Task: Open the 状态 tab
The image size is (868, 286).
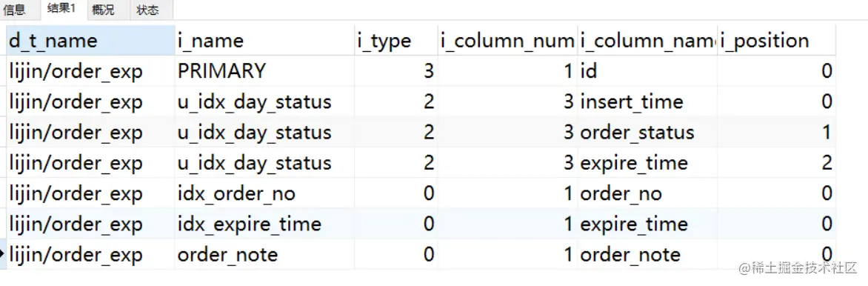Action: point(147,10)
